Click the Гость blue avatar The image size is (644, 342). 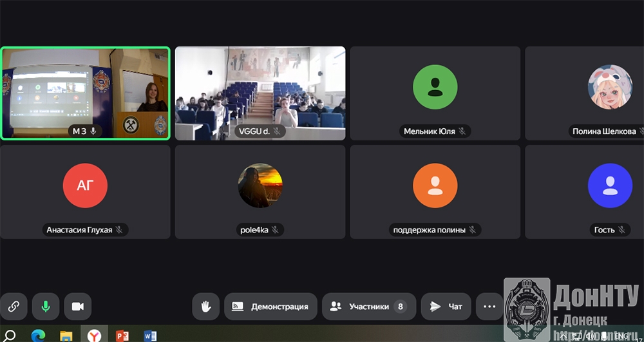point(609,185)
